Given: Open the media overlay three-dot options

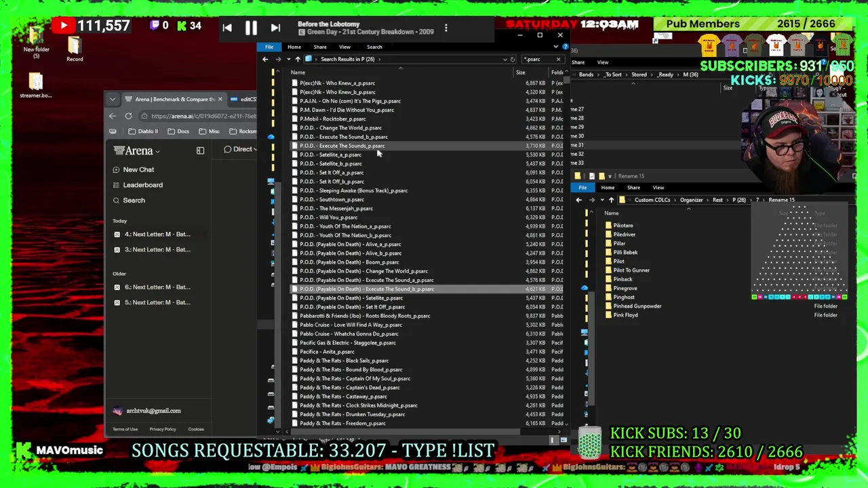Looking at the screenshot, I should pyautogui.click(x=446, y=28).
